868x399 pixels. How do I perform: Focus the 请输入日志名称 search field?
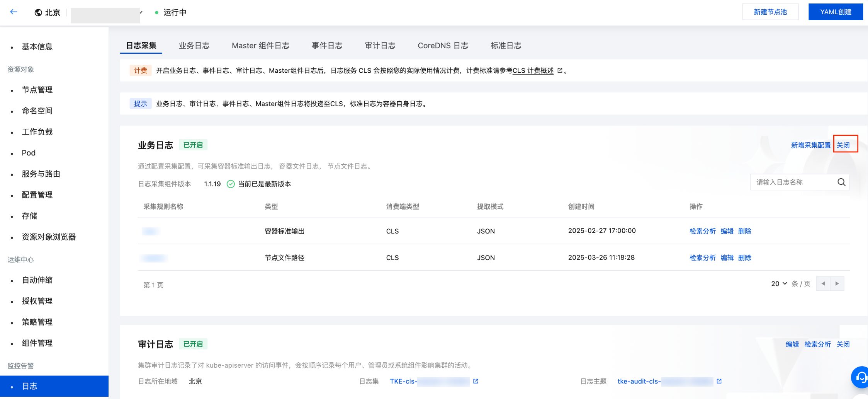click(x=793, y=182)
